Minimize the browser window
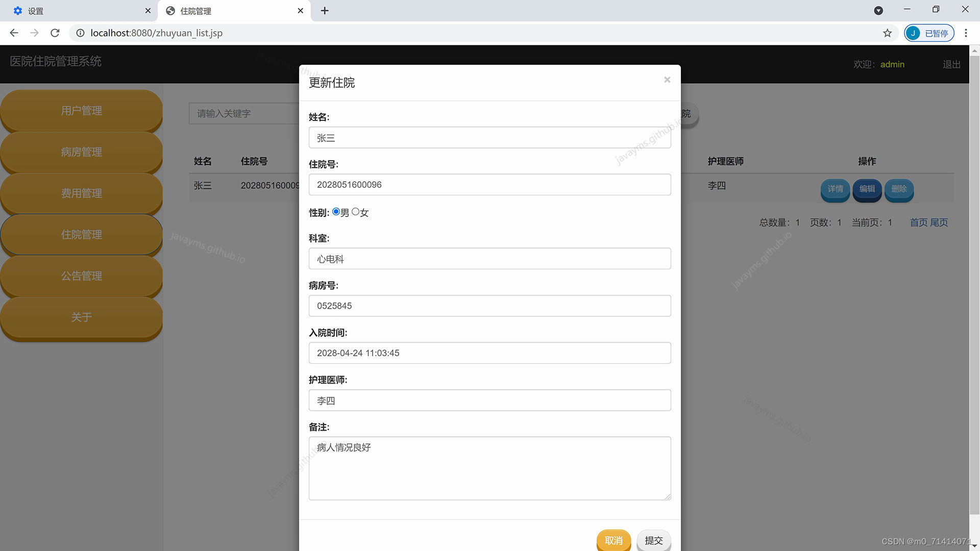The height and width of the screenshot is (551, 980). [907, 9]
